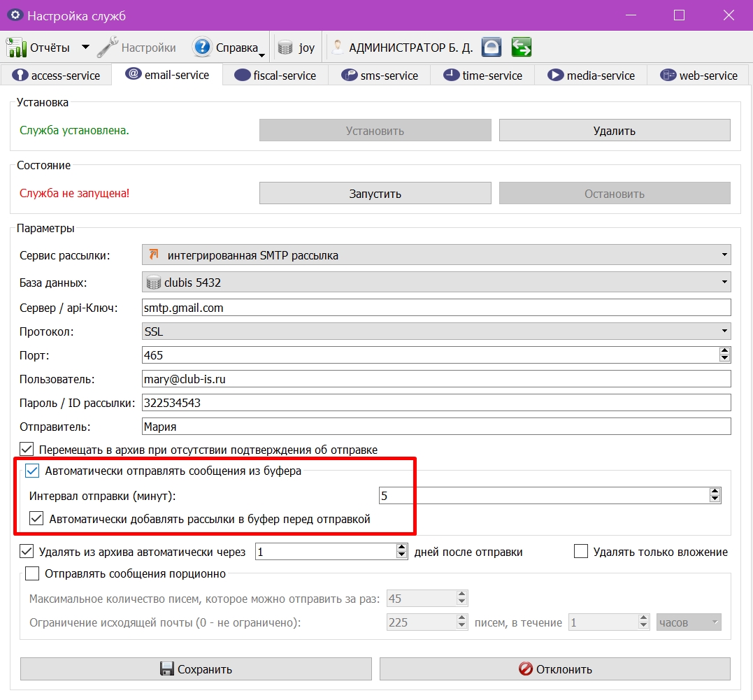This screenshot has height=700, width=753.
Task: Click the archive days spinner arrows
Action: click(402, 551)
